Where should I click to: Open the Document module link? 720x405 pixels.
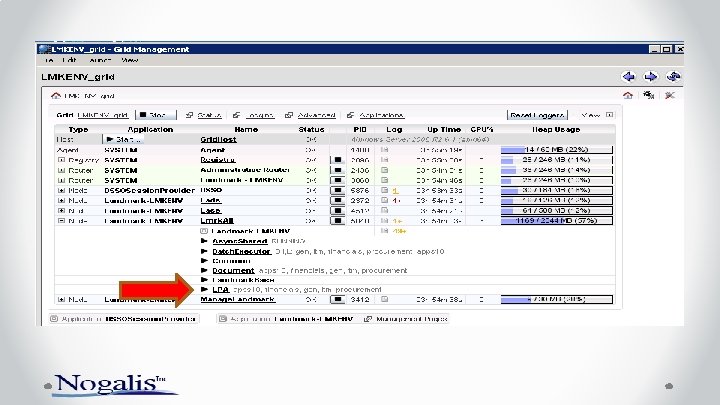(233, 270)
